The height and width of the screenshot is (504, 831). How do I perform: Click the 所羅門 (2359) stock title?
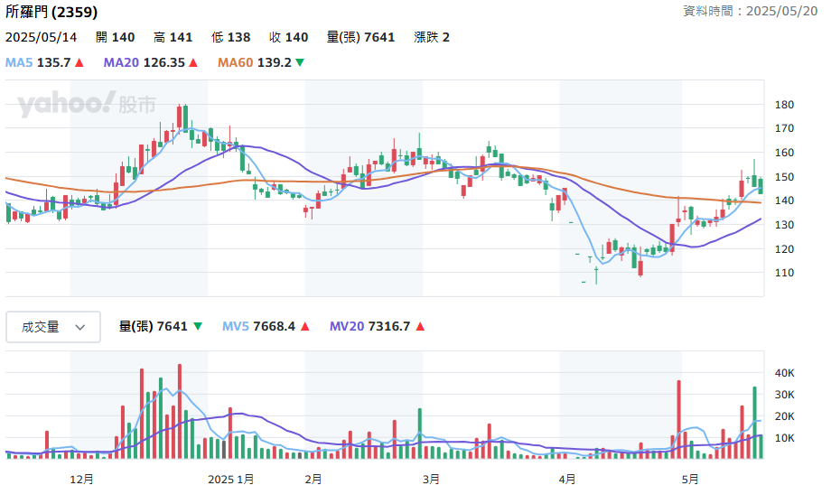[51, 12]
